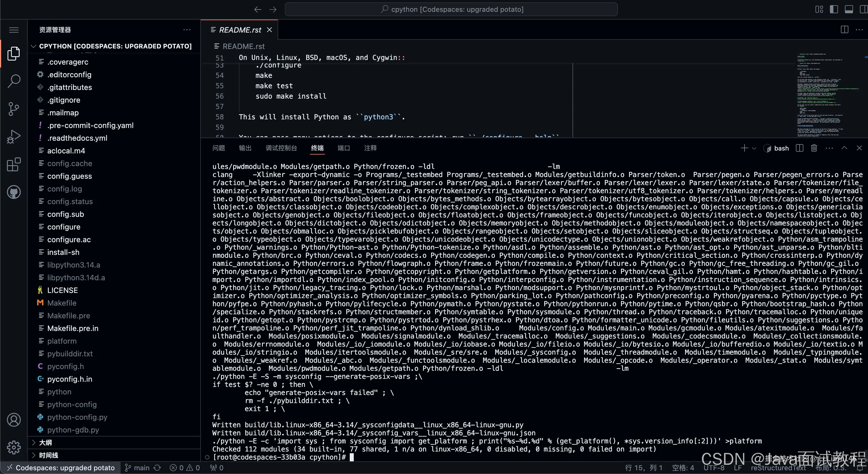Screen dimensions: 868x474
Task: Open the Explorer view in activity bar
Action: click(x=14, y=54)
